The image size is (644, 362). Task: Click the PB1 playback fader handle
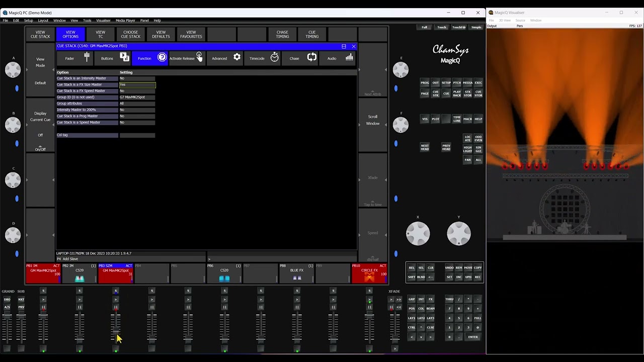[x=43, y=316]
